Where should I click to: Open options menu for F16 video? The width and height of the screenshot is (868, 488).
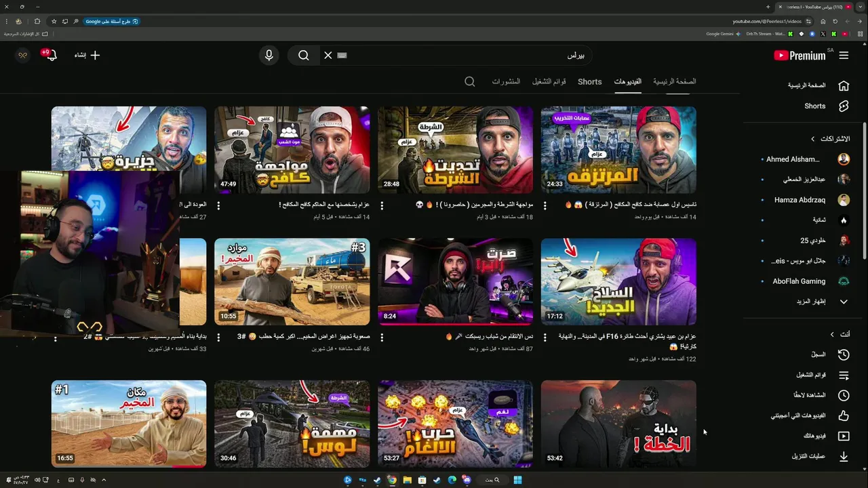click(545, 337)
